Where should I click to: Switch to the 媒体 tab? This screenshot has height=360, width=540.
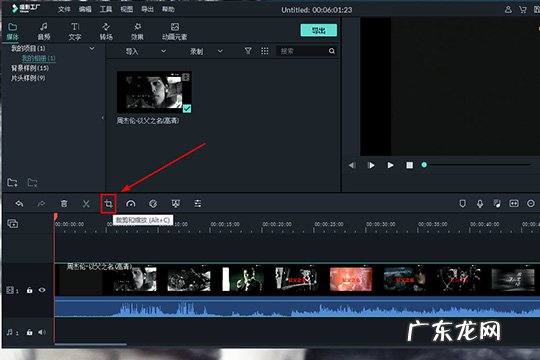13,31
